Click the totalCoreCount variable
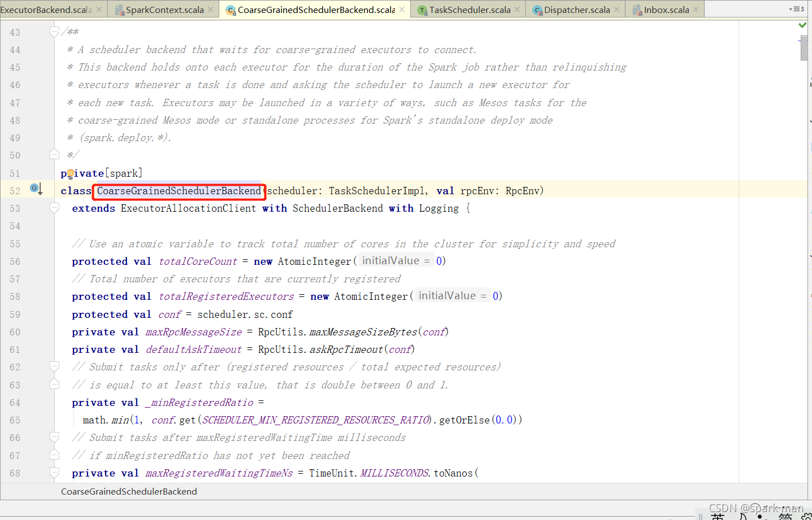The height and width of the screenshot is (520, 812). 198,261
